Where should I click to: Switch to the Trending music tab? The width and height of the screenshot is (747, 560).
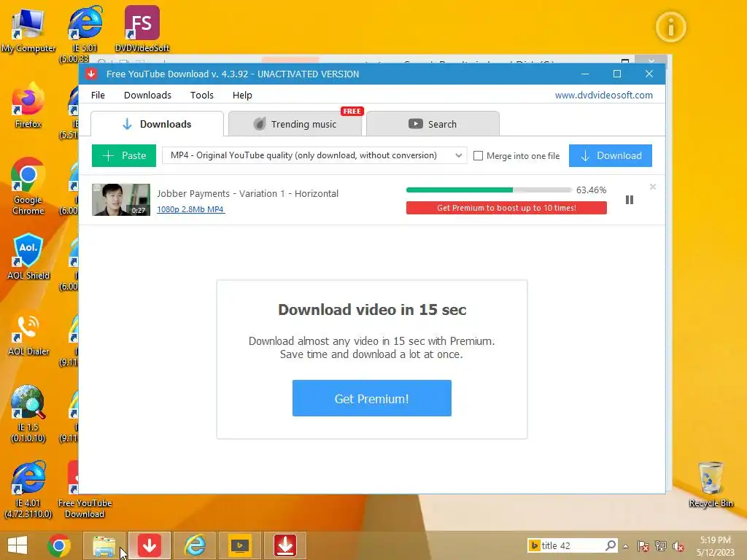point(295,124)
